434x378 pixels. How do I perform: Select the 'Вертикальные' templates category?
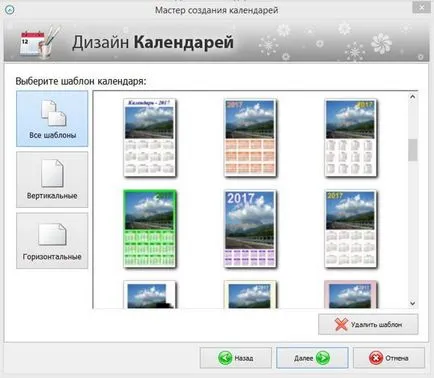click(x=52, y=180)
